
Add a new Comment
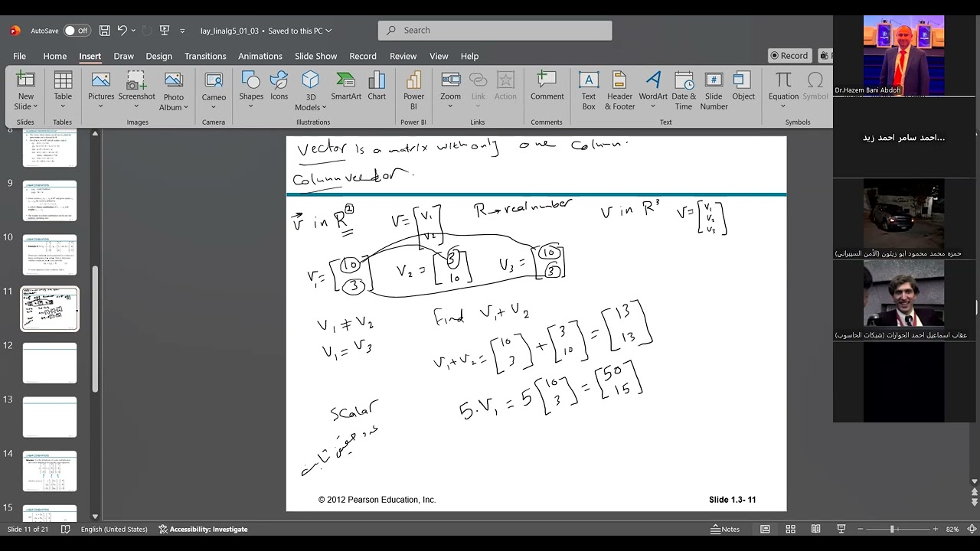click(547, 86)
